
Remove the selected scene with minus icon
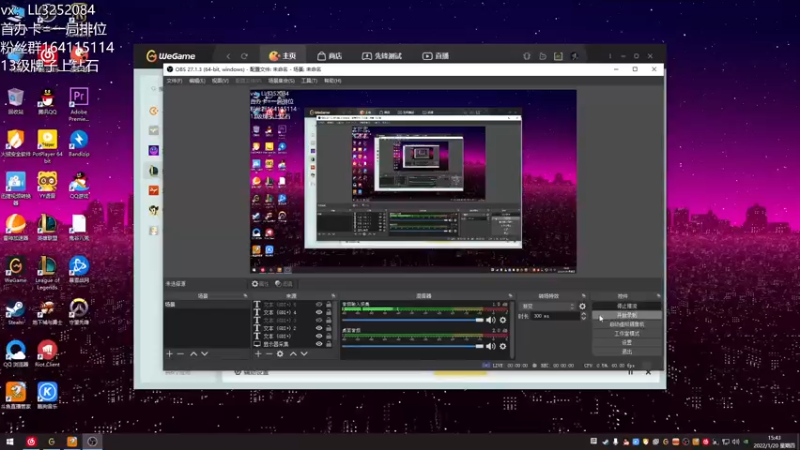(x=180, y=354)
